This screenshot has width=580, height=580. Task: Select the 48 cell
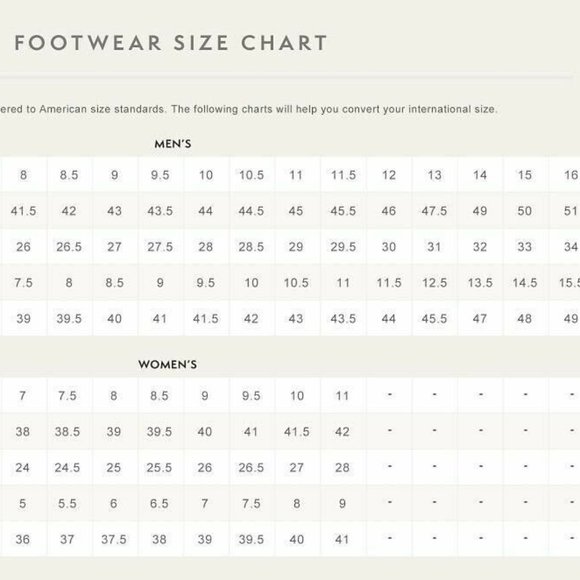[525, 318]
